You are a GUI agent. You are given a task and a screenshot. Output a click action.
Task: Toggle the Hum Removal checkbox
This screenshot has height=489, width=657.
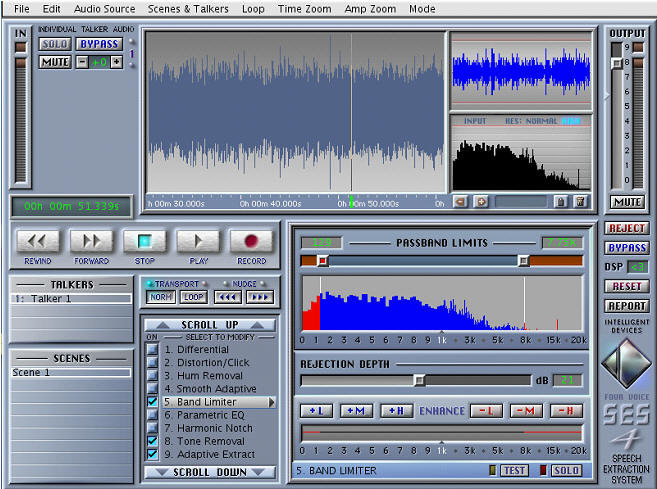(152, 376)
